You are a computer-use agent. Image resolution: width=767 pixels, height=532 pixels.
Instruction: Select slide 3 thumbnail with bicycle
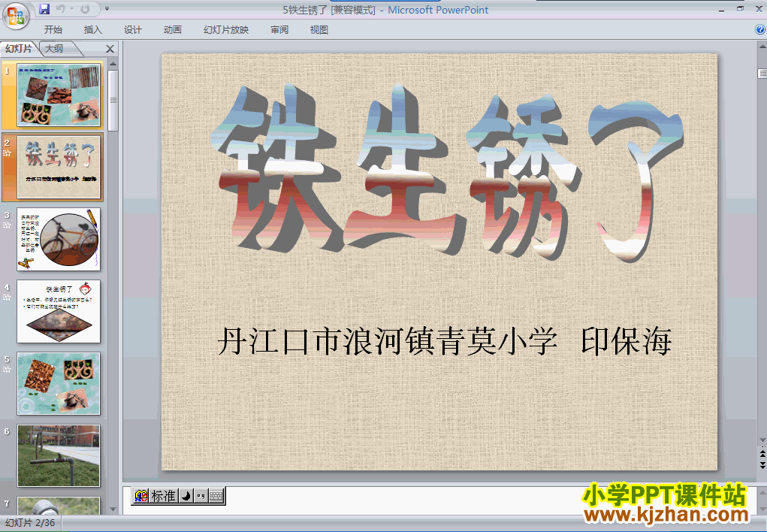coord(59,240)
